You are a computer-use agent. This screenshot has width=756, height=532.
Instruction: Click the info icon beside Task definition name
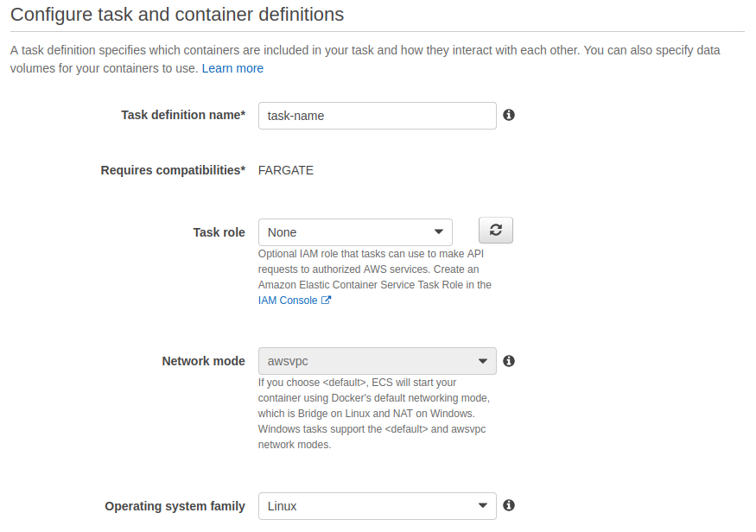pos(509,115)
